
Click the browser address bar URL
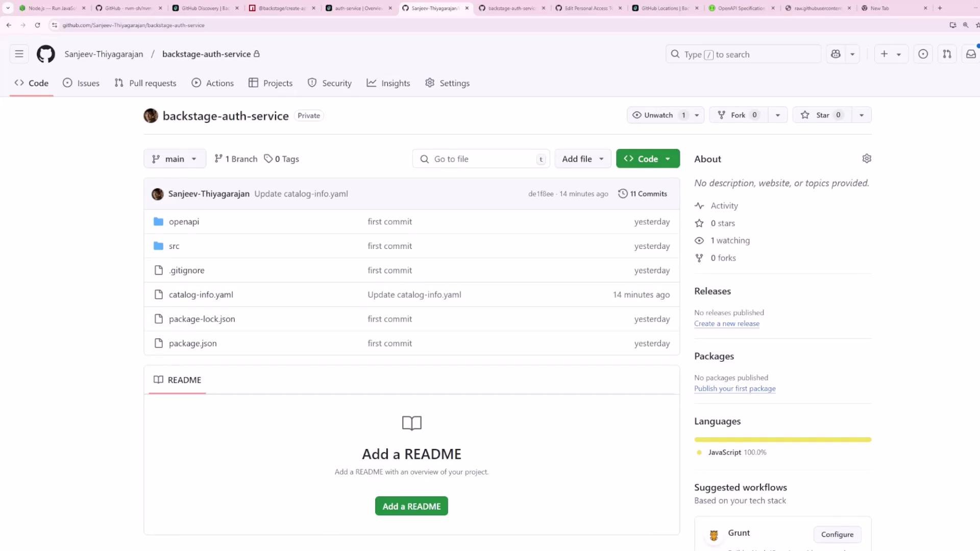pos(133,25)
